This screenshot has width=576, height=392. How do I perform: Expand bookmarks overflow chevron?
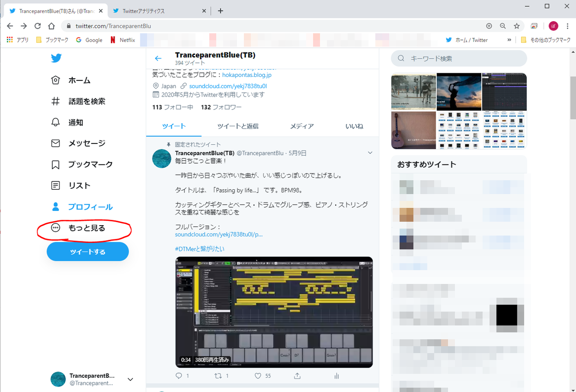click(x=509, y=40)
